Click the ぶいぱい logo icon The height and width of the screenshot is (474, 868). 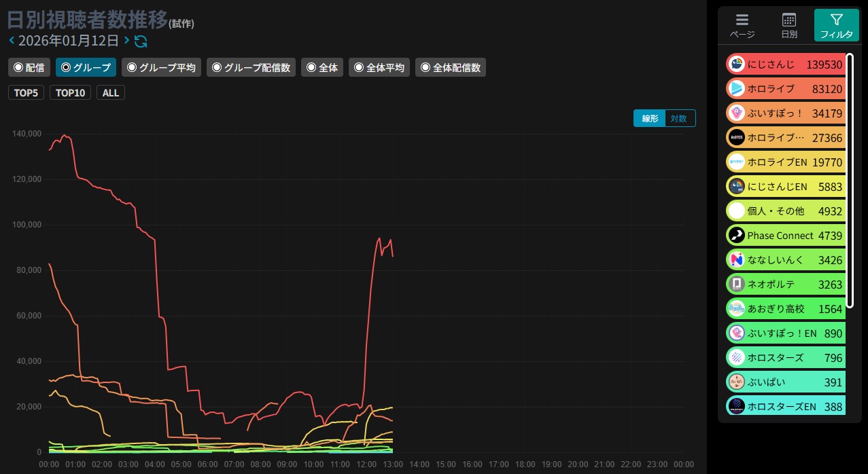click(x=736, y=382)
